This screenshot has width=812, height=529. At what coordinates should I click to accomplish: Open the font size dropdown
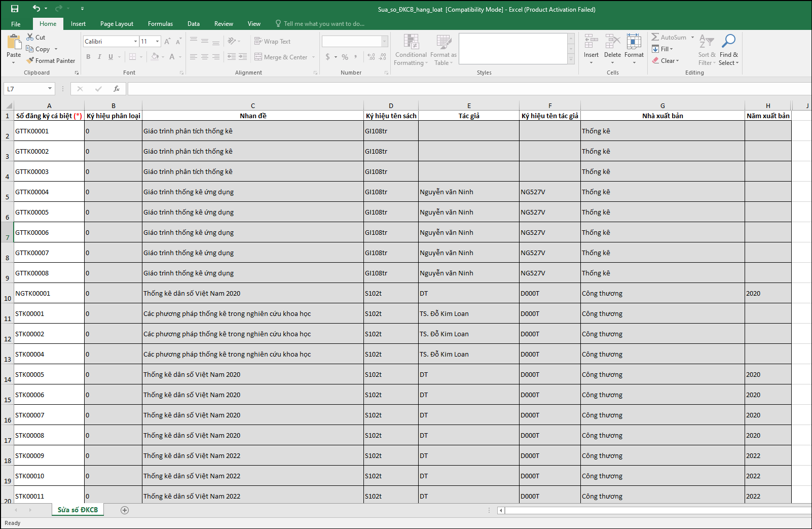click(x=158, y=42)
